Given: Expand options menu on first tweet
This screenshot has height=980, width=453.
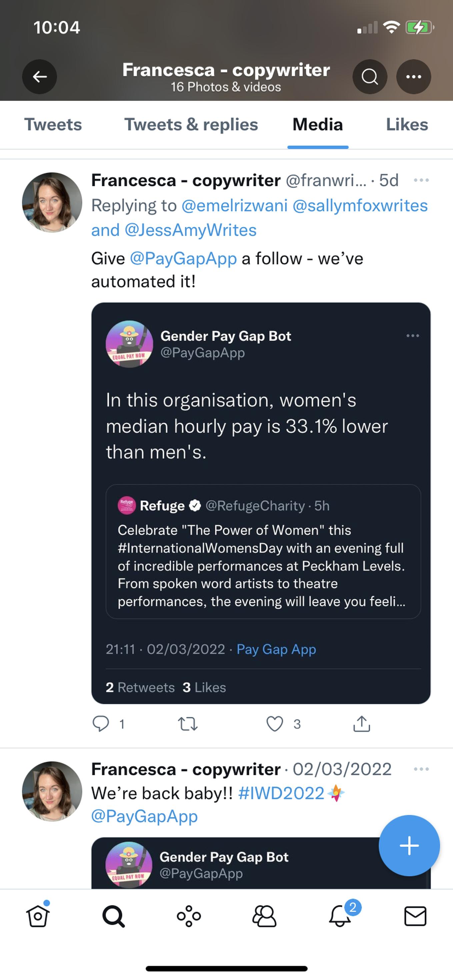Looking at the screenshot, I should point(421,180).
